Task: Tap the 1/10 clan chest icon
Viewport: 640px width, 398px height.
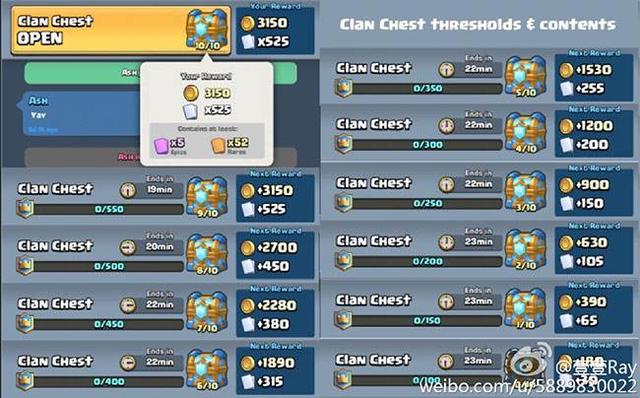Action: coord(525,309)
